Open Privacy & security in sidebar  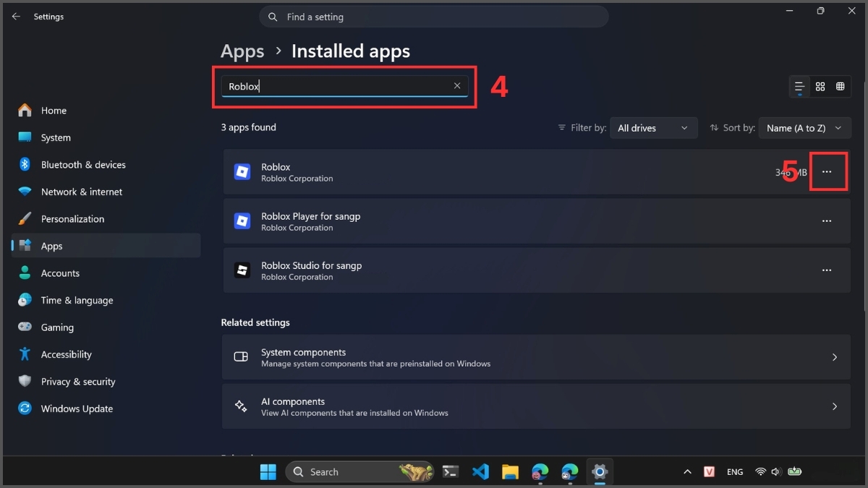click(106, 382)
